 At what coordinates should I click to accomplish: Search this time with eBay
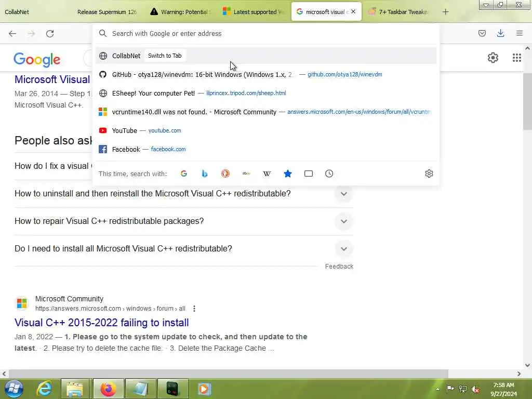[246, 174]
